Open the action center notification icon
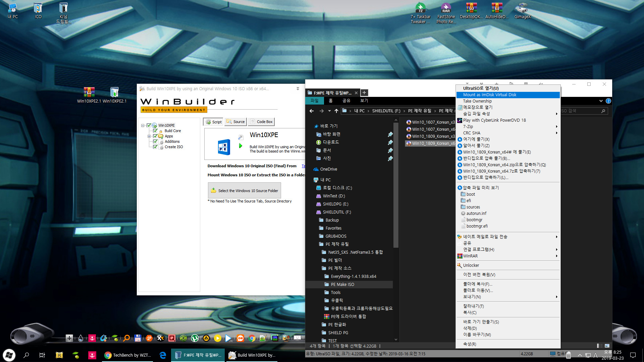 tap(633, 355)
